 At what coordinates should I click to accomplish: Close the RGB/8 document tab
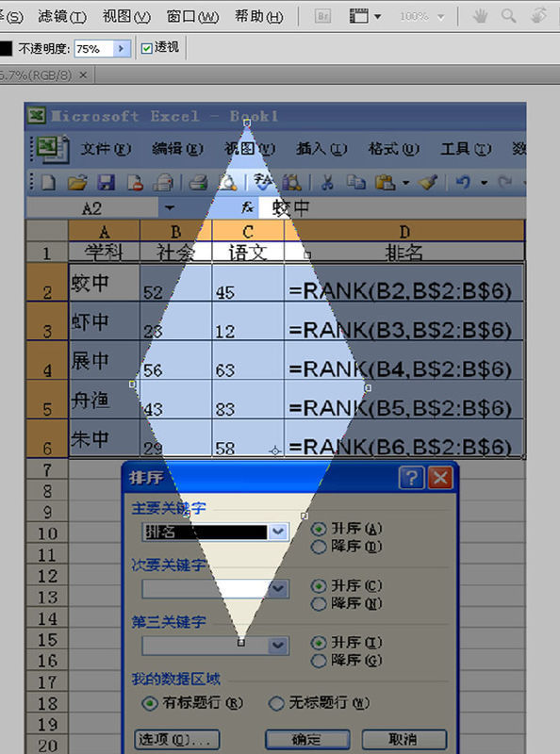pyautogui.click(x=83, y=75)
